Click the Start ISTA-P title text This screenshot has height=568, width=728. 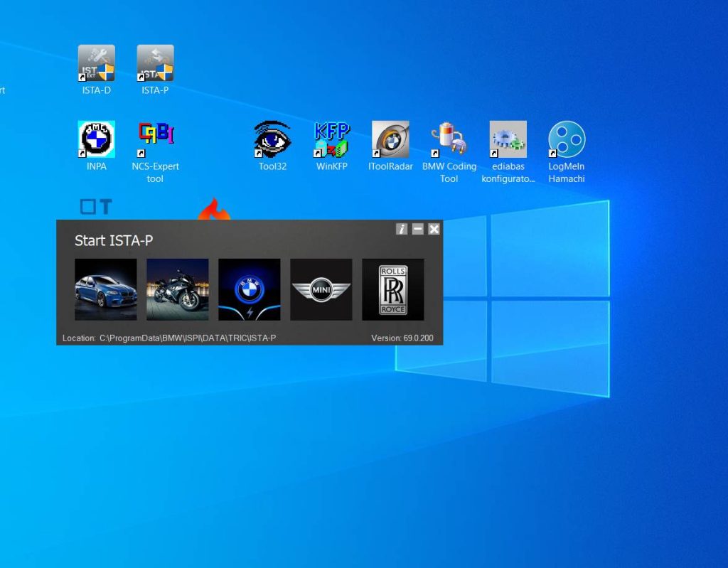tap(114, 240)
